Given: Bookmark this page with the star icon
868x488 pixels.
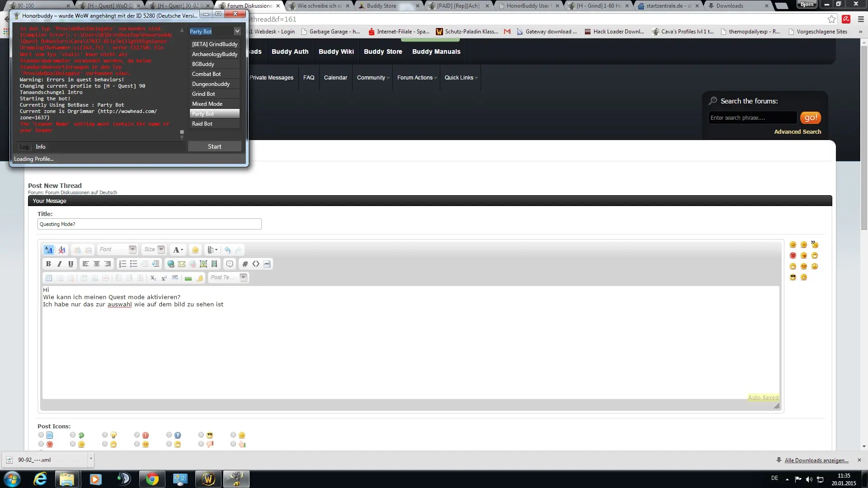Looking at the screenshot, I should [x=831, y=19].
